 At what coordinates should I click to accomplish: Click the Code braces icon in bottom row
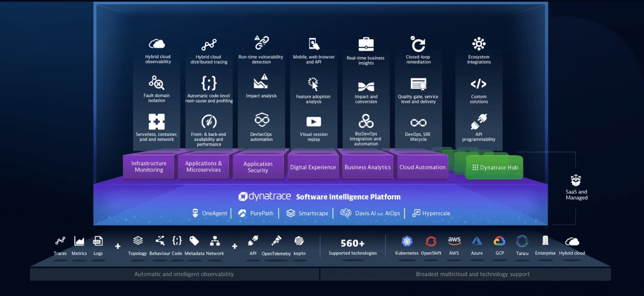tap(177, 241)
